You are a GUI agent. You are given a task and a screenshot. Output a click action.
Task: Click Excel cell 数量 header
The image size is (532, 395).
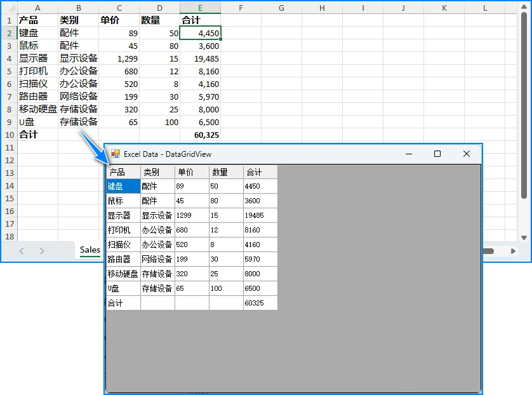[160, 20]
